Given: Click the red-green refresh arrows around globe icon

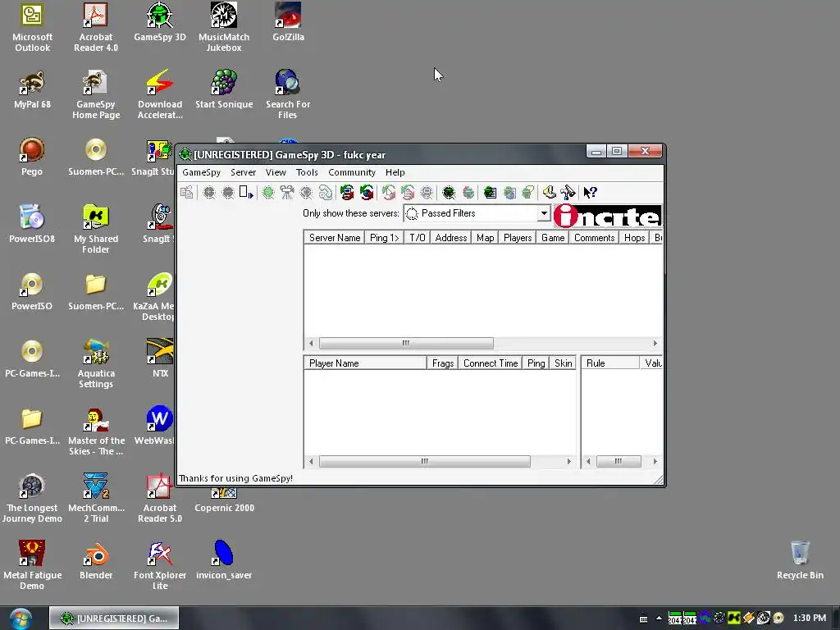Looking at the screenshot, I should (x=367, y=192).
